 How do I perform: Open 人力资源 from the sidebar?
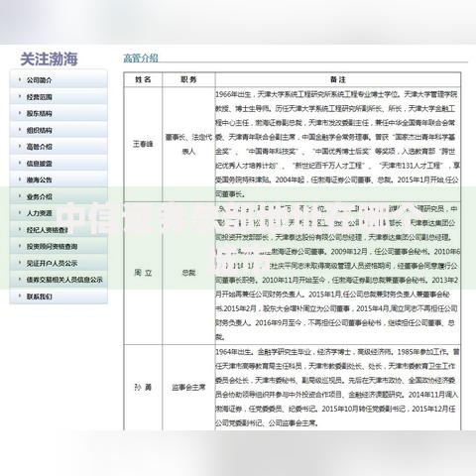pyautogui.click(x=59, y=213)
